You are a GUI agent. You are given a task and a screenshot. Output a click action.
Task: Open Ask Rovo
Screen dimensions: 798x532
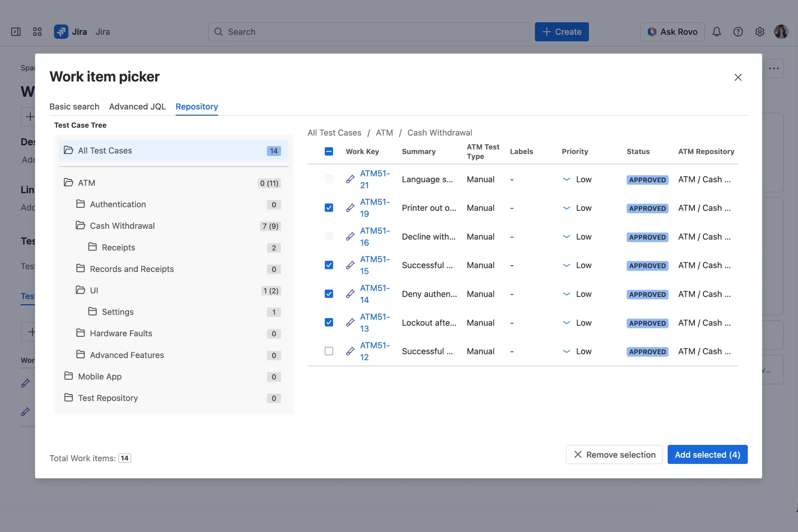(x=672, y=32)
